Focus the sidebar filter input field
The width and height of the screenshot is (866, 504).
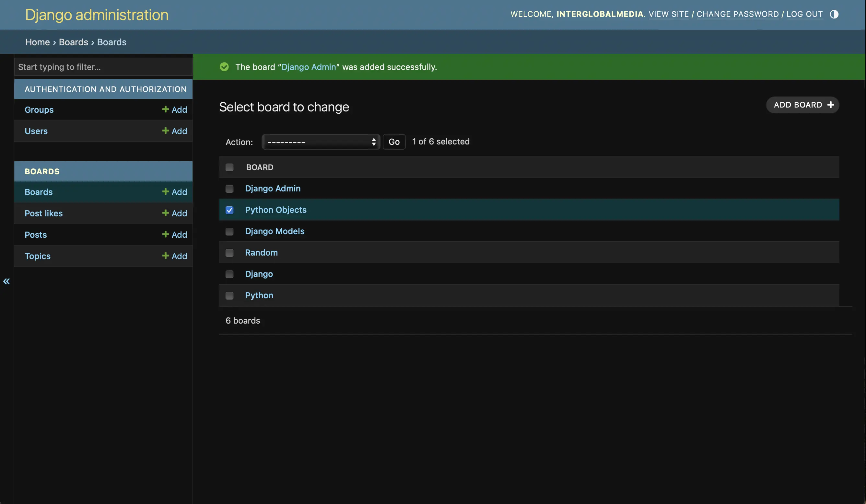pyautogui.click(x=103, y=67)
